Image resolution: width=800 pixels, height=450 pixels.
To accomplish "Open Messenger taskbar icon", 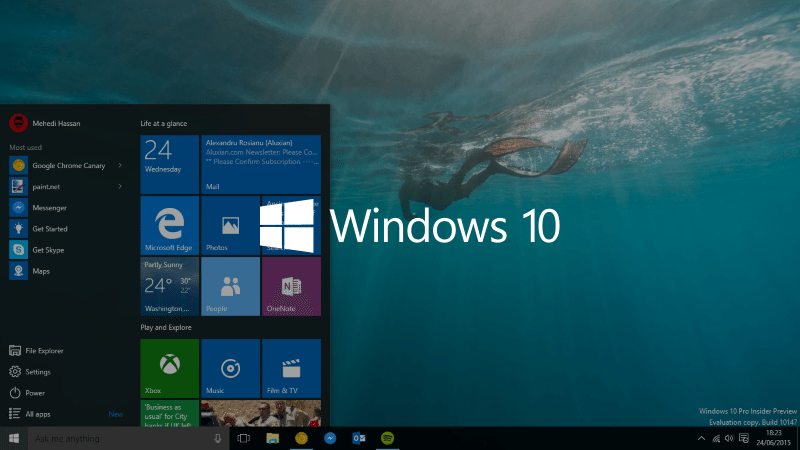I will (x=330, y=438).
